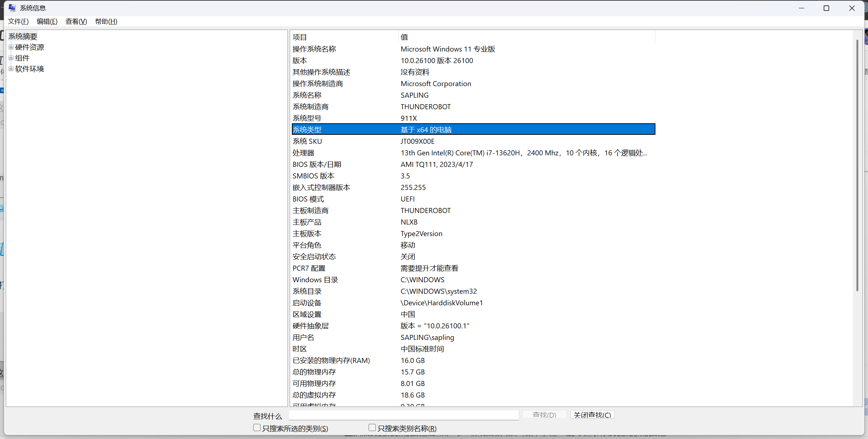Click the System Information app icon in title bar
868x439 pixels.
tap(12, 8)
